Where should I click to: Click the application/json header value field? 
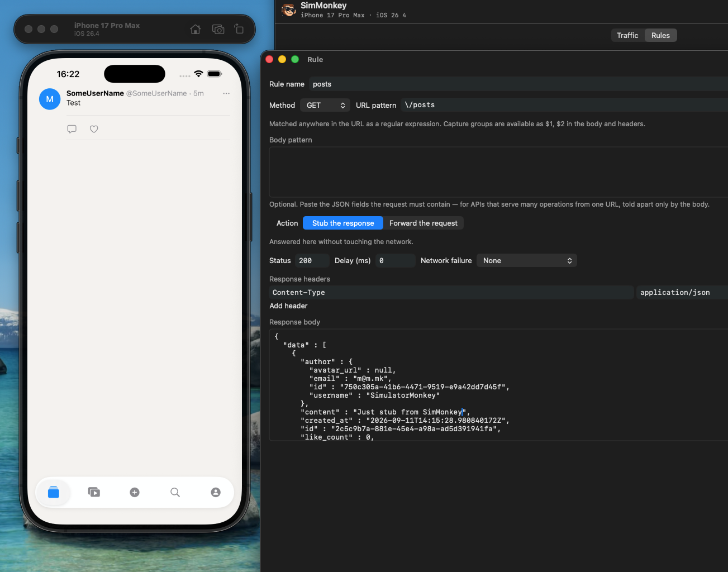coord(682,292)
